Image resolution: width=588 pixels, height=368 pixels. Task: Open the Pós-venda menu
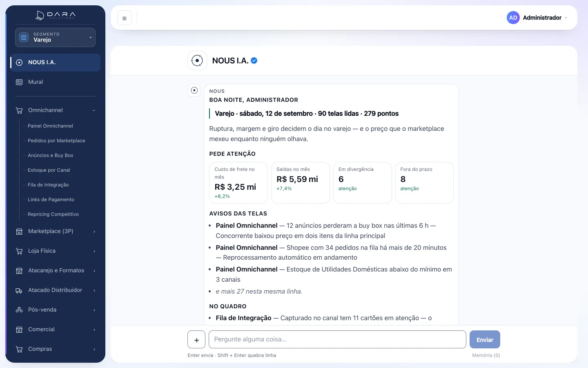tap(56, 310)
